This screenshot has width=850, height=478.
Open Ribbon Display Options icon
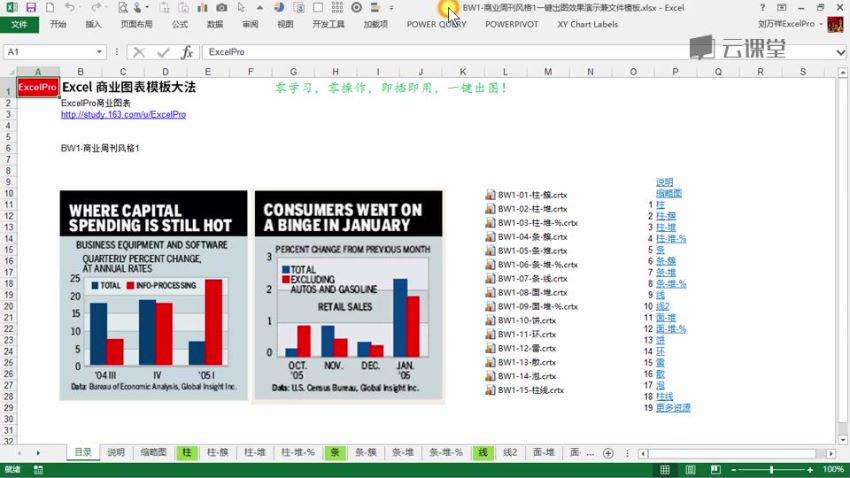point(782,8)
